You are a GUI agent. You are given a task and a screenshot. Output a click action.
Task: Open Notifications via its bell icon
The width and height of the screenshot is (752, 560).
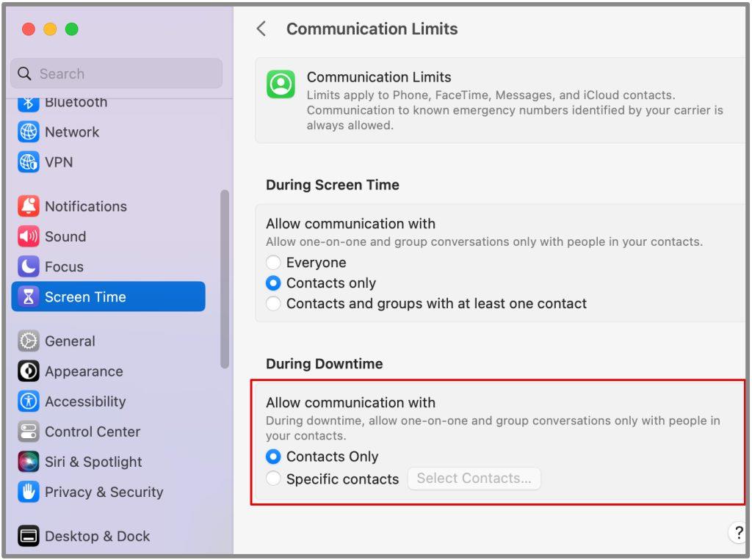pos(29,206)
